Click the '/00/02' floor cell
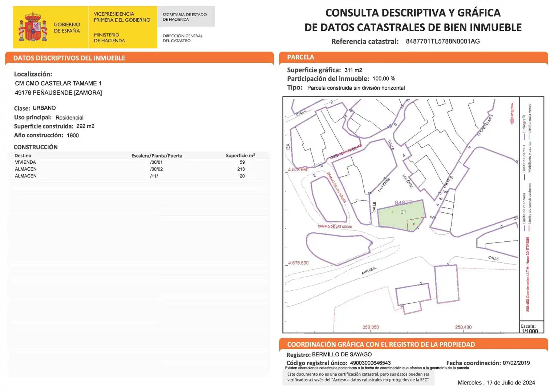The height and width of the screenshot is (392, 554). pos(156,169)
